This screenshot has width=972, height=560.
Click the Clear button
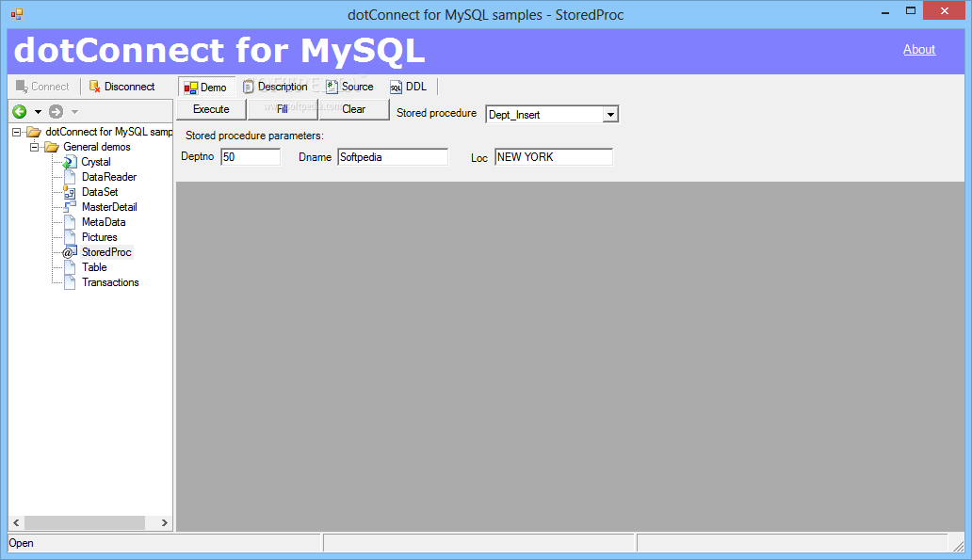point(353,109)
